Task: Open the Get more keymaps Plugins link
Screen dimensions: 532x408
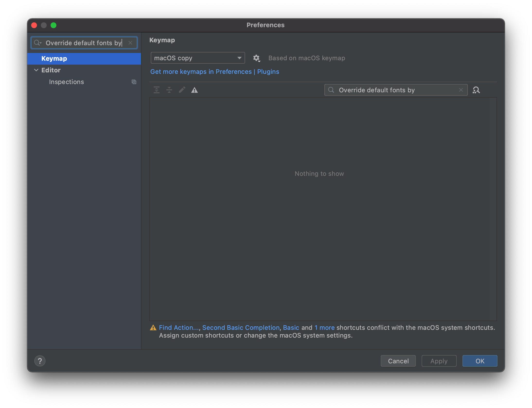Action: pos(215,72)
